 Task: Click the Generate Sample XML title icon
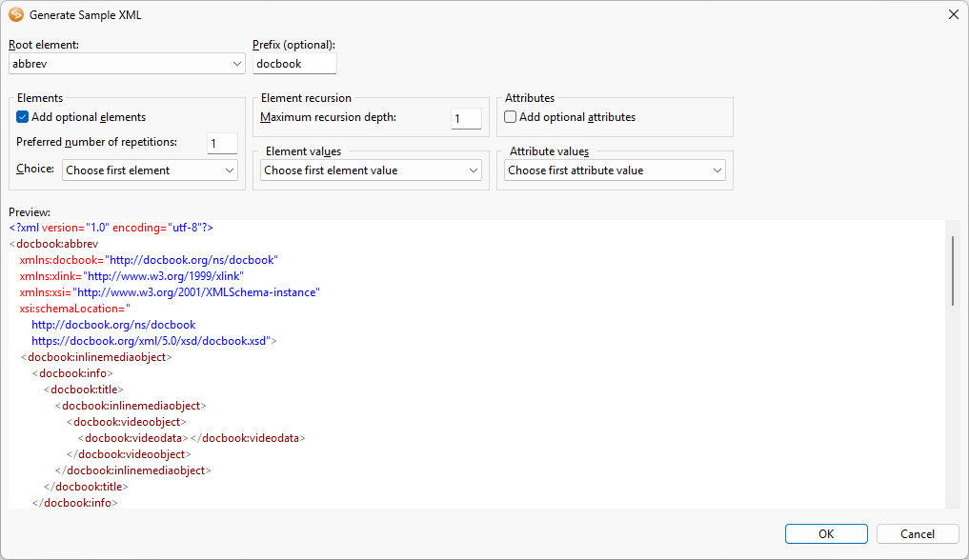point(16,15)
